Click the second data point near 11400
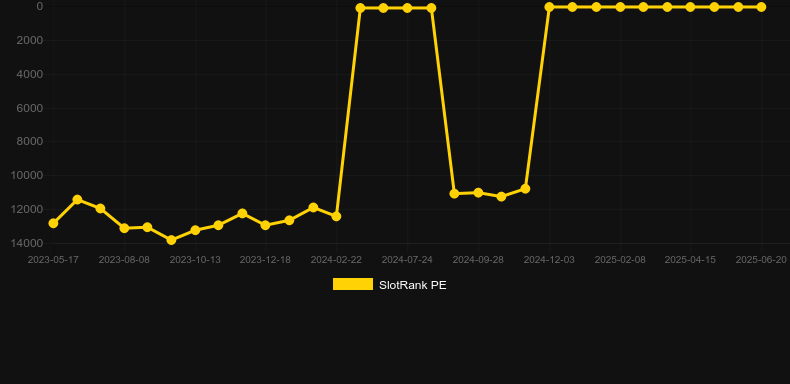The width and height of the screenshot is (790, 384). tap(77, 200)
